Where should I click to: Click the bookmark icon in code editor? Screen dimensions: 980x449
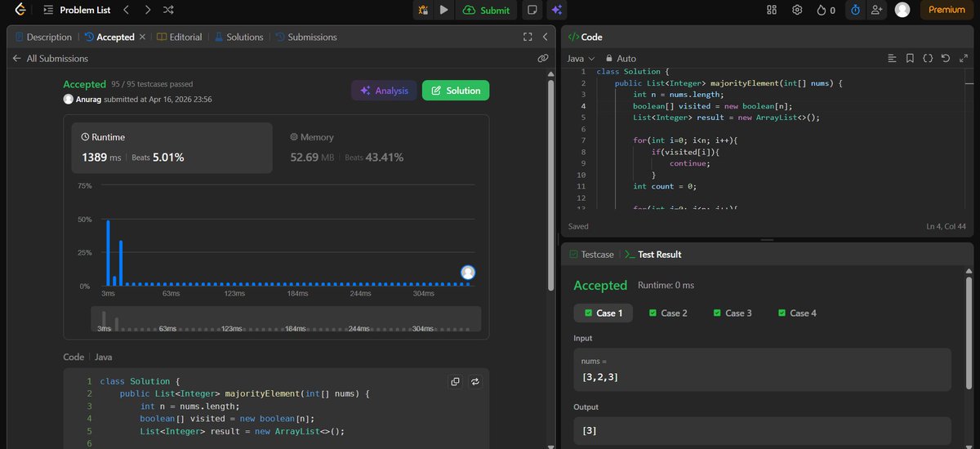click(x=910, y=59)
